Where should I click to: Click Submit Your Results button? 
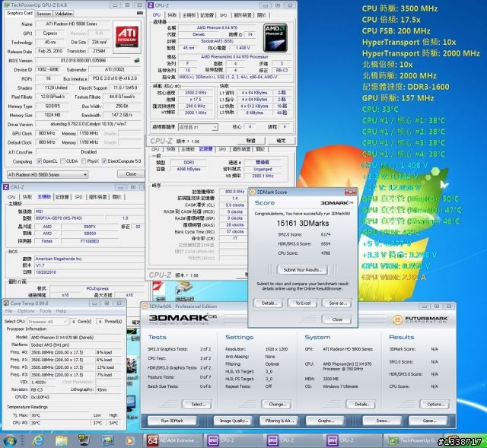[x=303, y=270]
